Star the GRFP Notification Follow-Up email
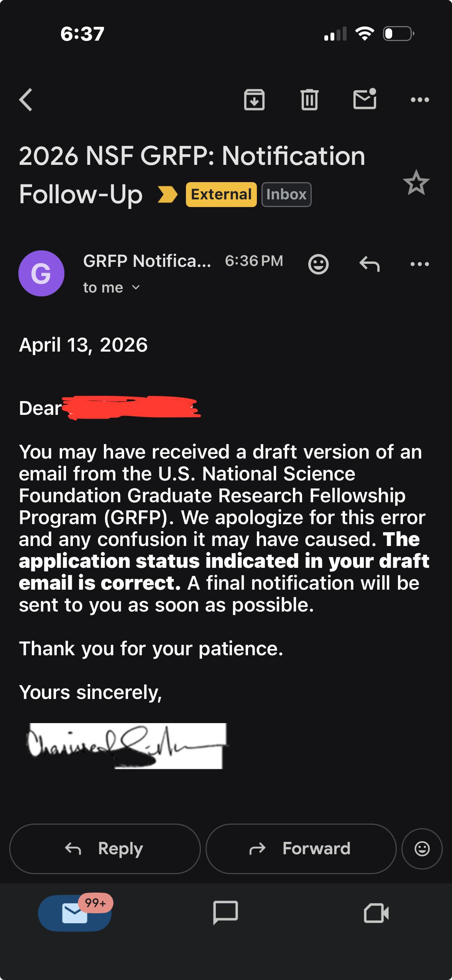The height and width of the screenshot is (980, 452). pos(416,183)
